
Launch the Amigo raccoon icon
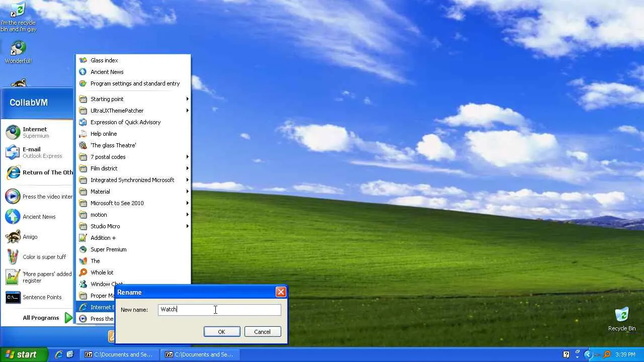tap(13, 237)
